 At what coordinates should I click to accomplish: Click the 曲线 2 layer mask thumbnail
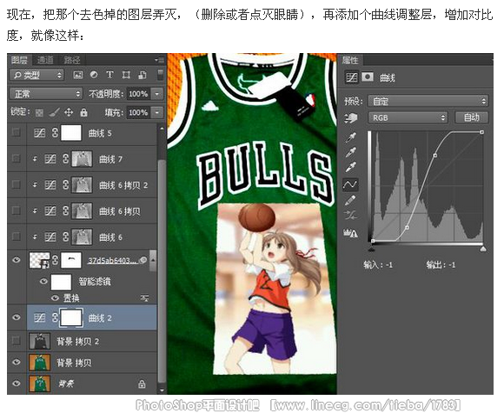(71, 317)
